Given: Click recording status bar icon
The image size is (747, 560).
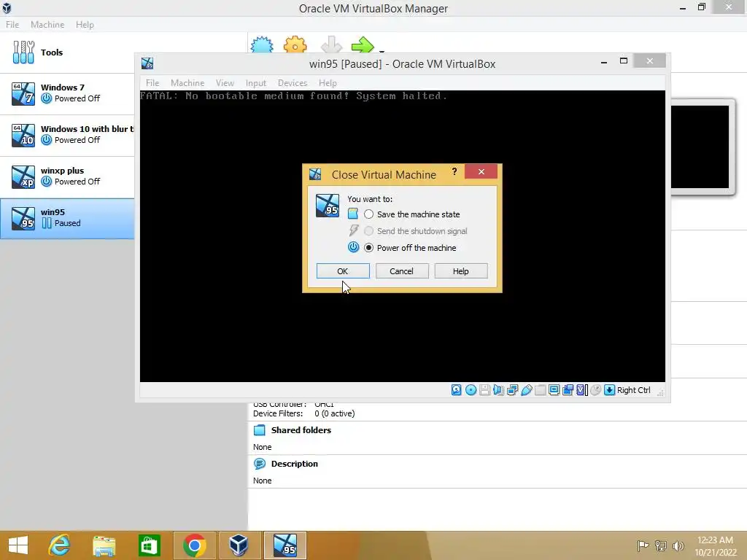Looking at the screenshot, I should point(568,390).
